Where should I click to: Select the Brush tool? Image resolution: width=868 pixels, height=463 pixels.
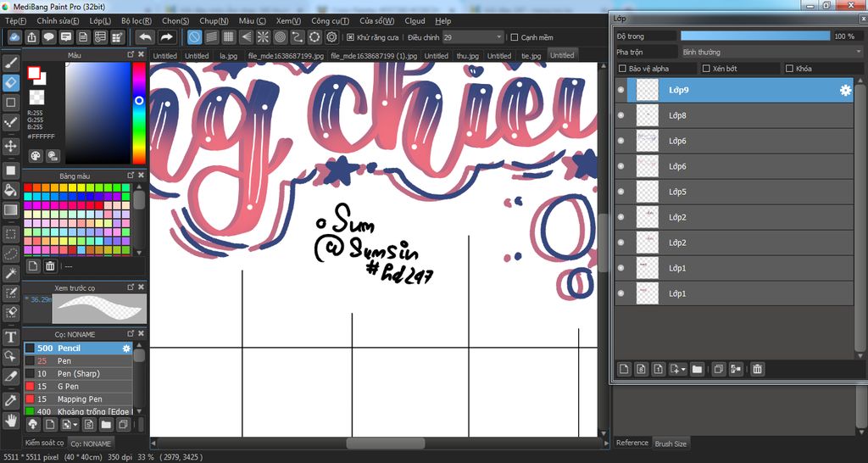pos(10,63)
